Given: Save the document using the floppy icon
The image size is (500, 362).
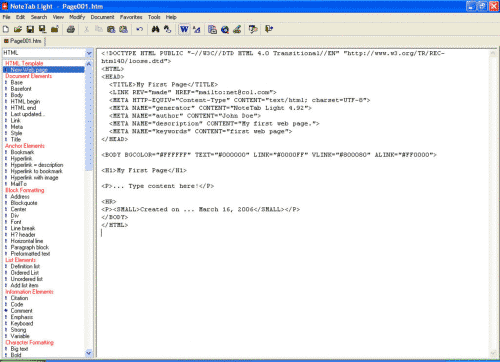Looking at the screenshot, I should (x=30, y=29).
